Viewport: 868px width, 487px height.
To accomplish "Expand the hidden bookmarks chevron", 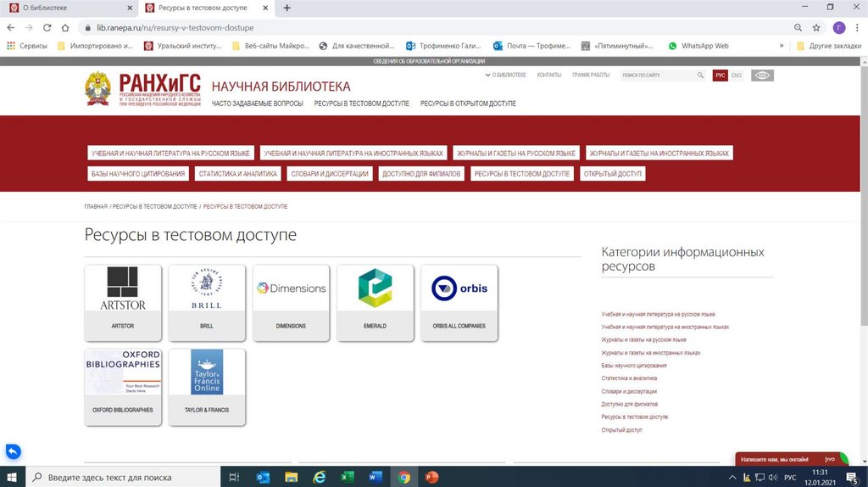I will coord(781,46).
